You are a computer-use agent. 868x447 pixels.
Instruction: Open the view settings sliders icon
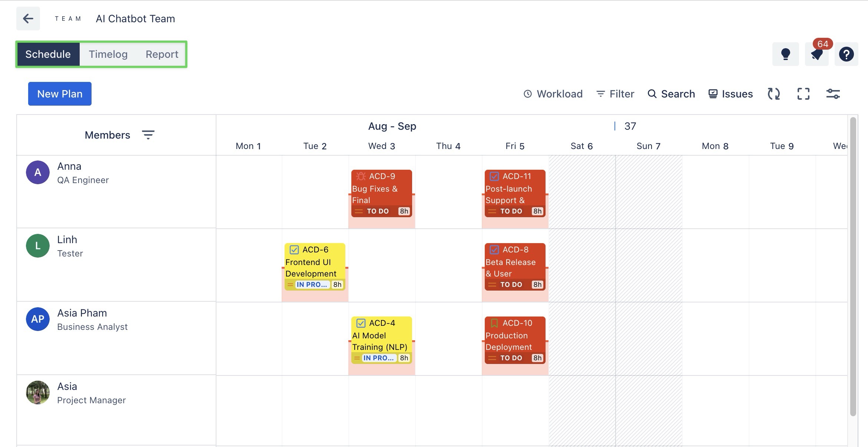pyautogui.click(x=833, y=94)
